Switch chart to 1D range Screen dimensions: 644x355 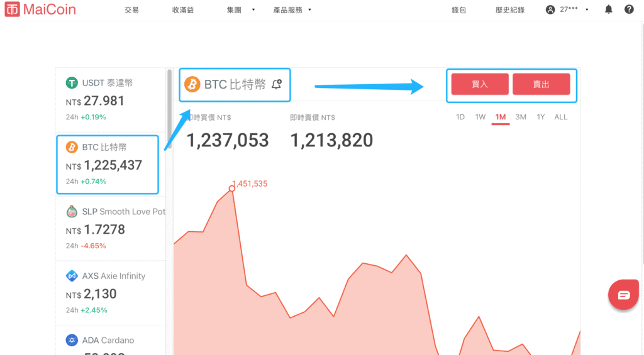pyautogui.click(x=460, y=117)
